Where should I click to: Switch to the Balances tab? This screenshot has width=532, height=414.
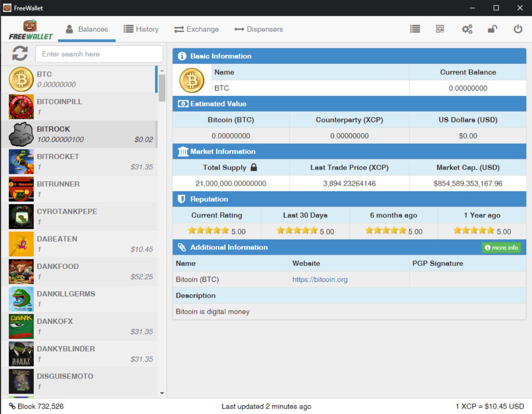tap(87, 29)
